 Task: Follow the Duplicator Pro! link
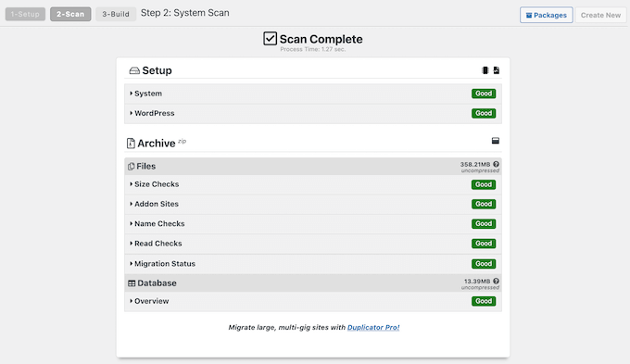click(x=373, y=328)
